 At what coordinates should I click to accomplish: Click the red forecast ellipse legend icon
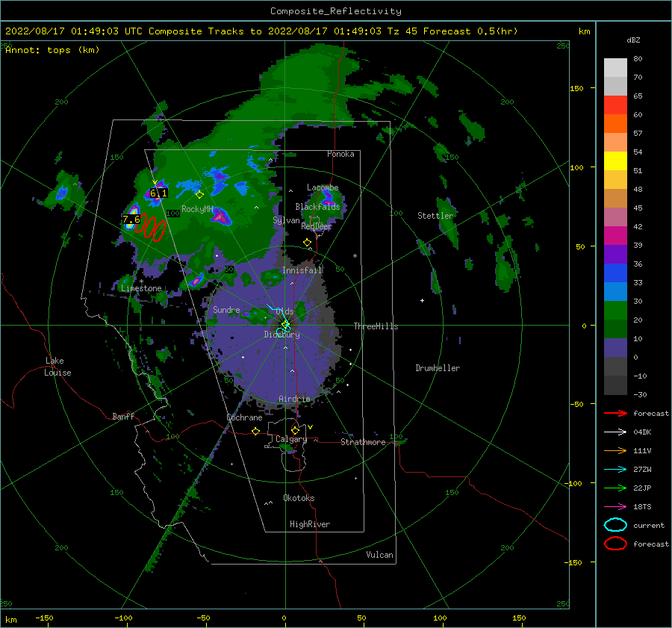pyautogui.click(x=615, y=544)
